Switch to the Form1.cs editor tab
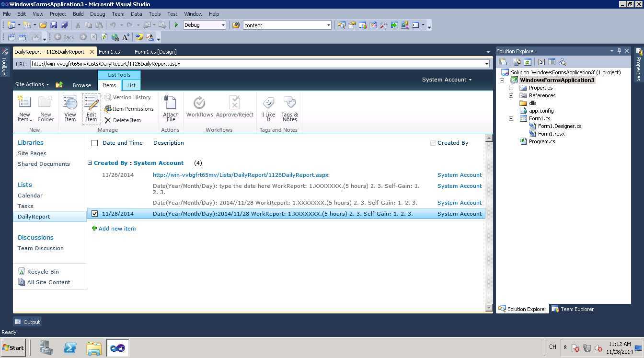 tap(109, 52)
